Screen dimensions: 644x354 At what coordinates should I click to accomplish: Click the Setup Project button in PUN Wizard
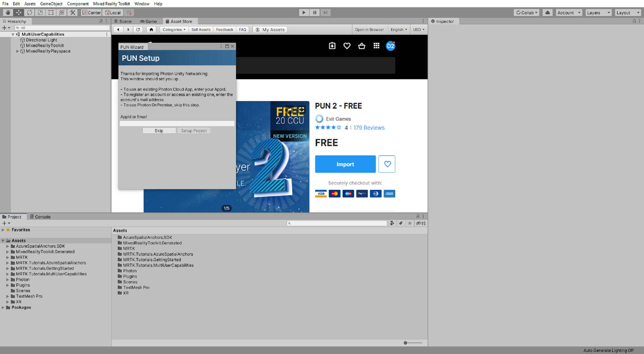pos(194,131)
